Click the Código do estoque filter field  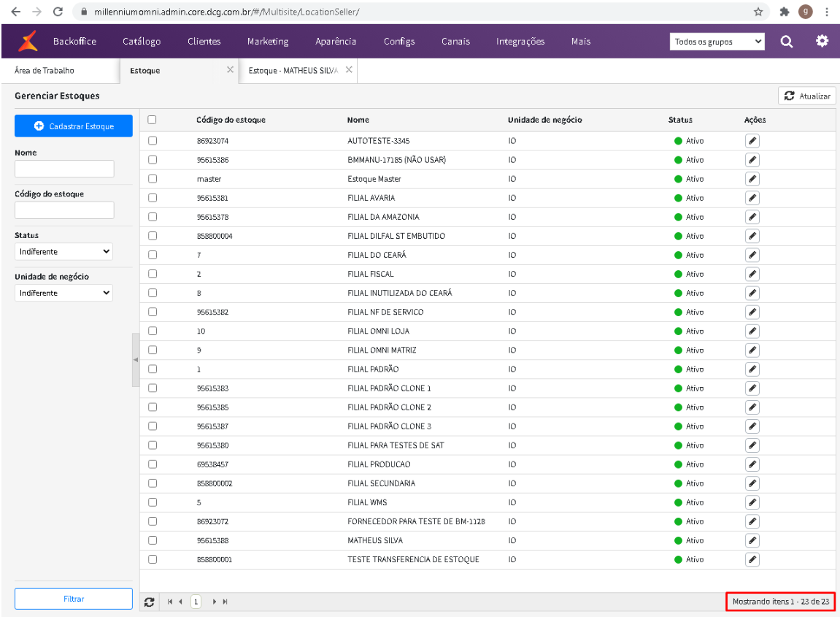click(64, 210)
